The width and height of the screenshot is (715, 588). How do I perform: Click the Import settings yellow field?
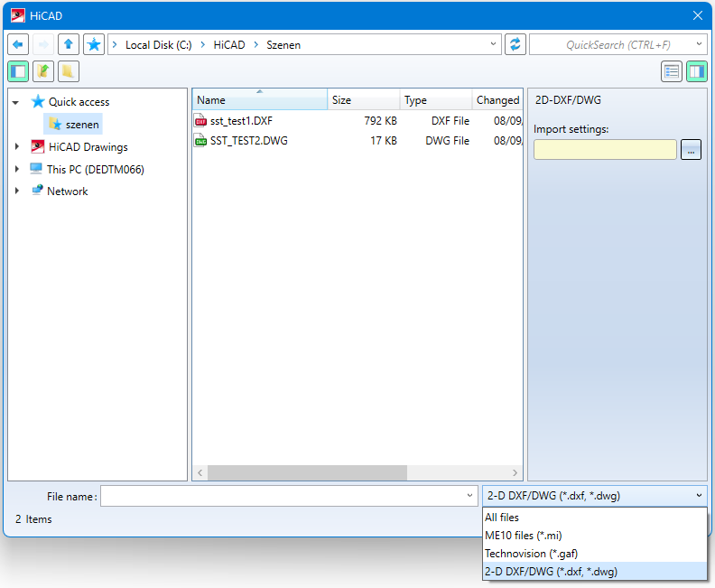tap(605, 150)
